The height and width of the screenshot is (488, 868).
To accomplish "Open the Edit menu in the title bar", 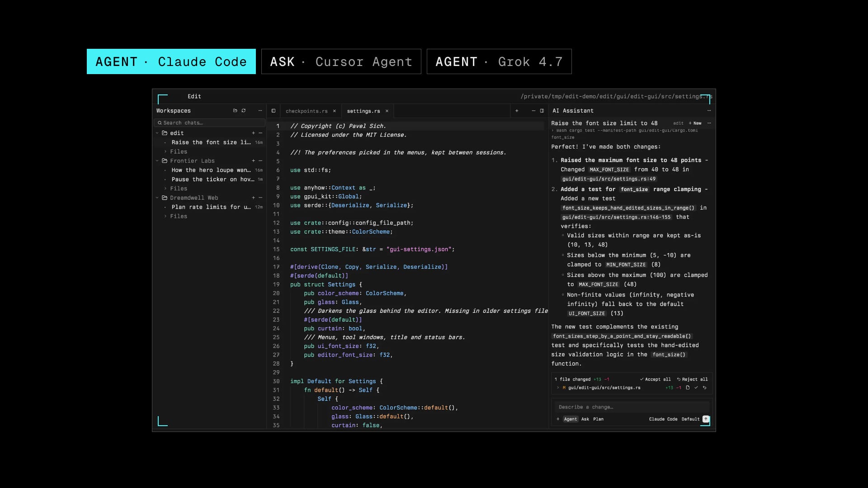I will point(194,96).
